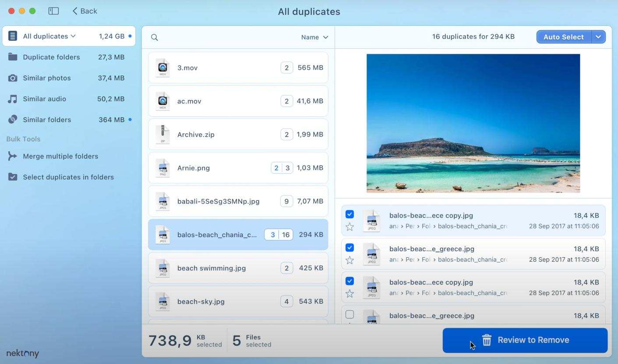The height and width of the screenshot is (364, 618).
Task: Switch to the 16 duplicates tab for balos-beach
Action: [x=286, y=234]
